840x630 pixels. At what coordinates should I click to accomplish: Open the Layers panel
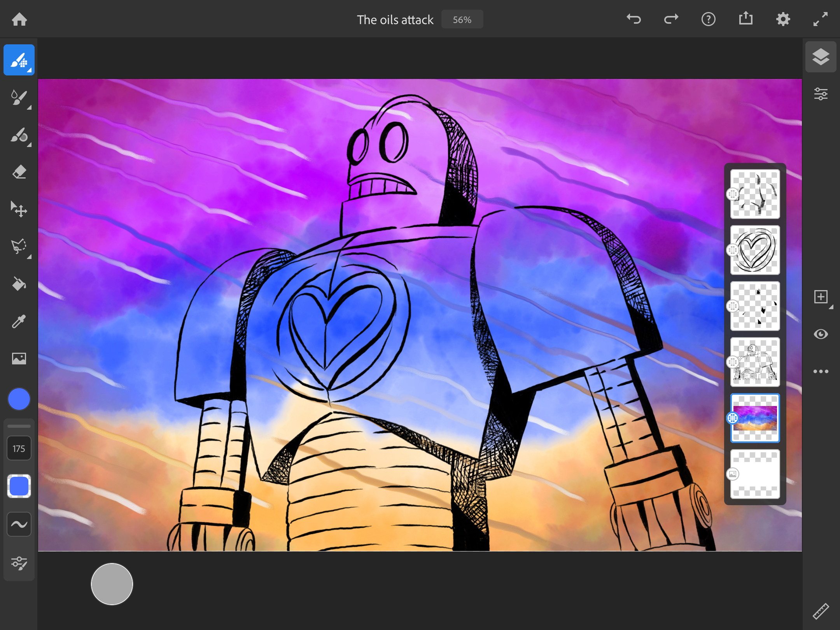821,57
